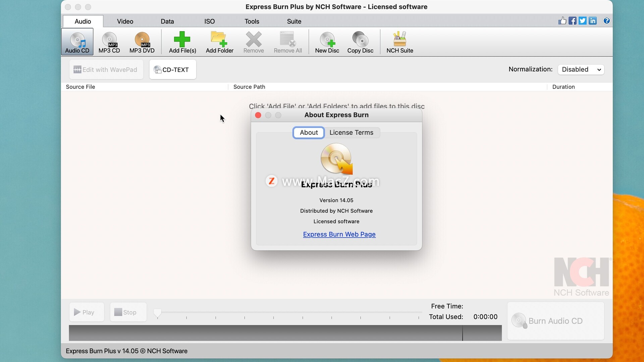Choose the MP3 CD icon
Image resolution: width=644 pixels, height=362 pixels.
click(109, 42)
